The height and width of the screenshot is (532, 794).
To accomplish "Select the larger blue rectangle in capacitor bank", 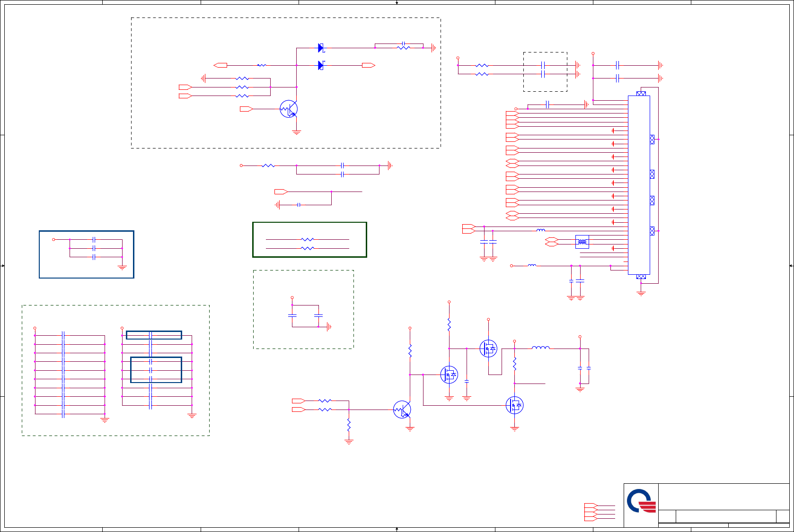I will (x=156, y=370).
